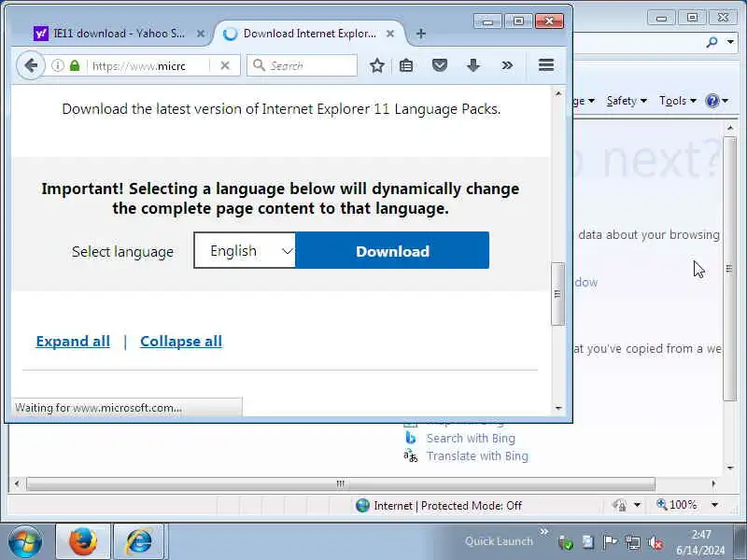Click the Bing logo icon in IE window
Viewport: 747px width, 560px height.
pyautogui.click(x=410, y=438)
